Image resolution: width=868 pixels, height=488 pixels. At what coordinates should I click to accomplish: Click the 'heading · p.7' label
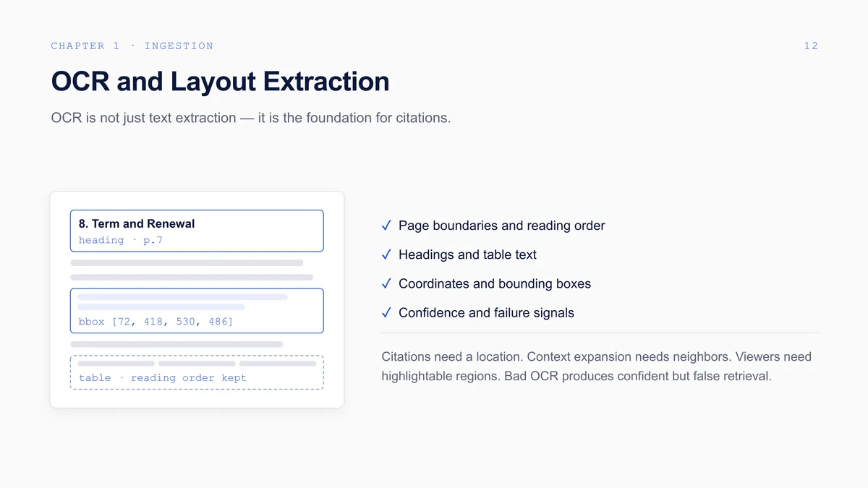121,240
